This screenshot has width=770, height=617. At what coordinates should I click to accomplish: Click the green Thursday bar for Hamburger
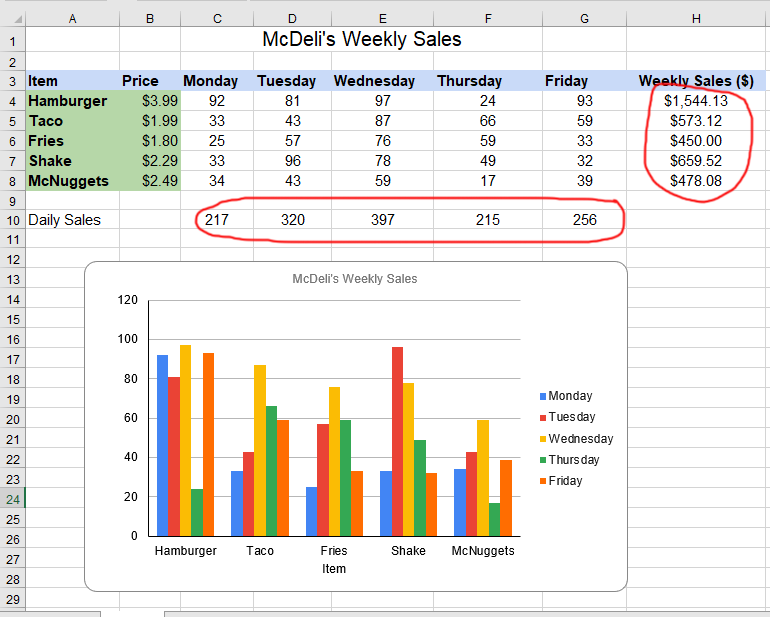pyautogui.click(x=197, y=512)
